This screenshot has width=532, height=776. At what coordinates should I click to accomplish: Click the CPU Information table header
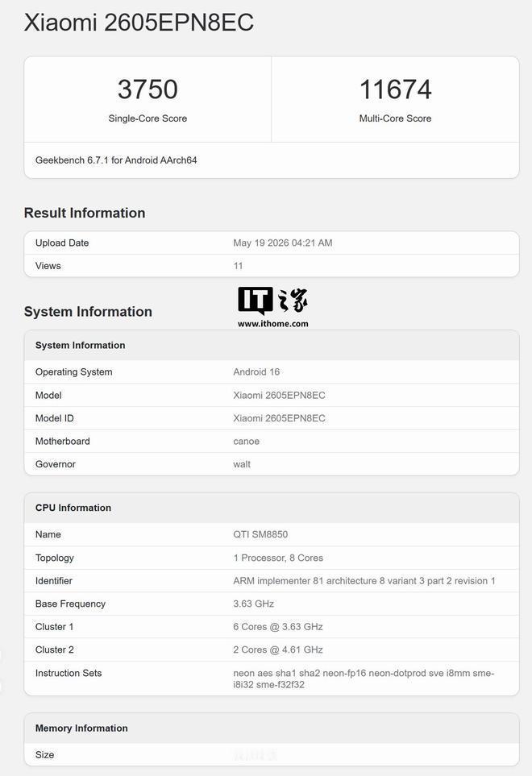pos(272,508)
